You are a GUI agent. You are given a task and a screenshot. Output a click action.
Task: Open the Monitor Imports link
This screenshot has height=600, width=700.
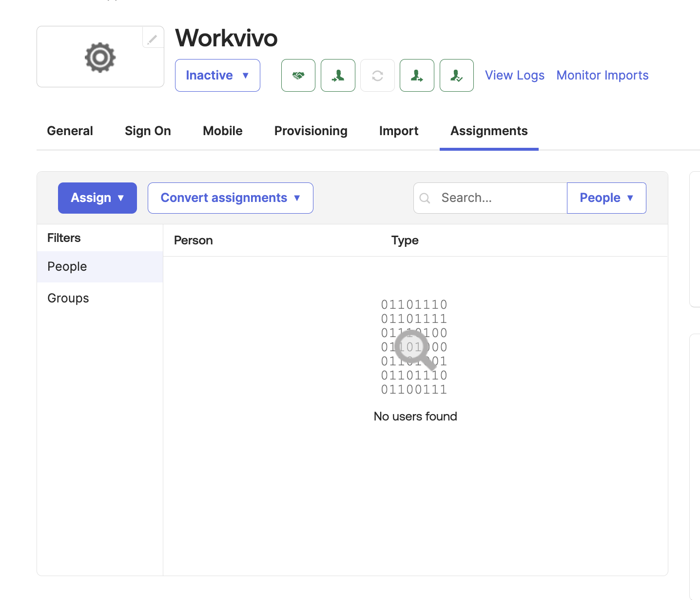[603, 75]
